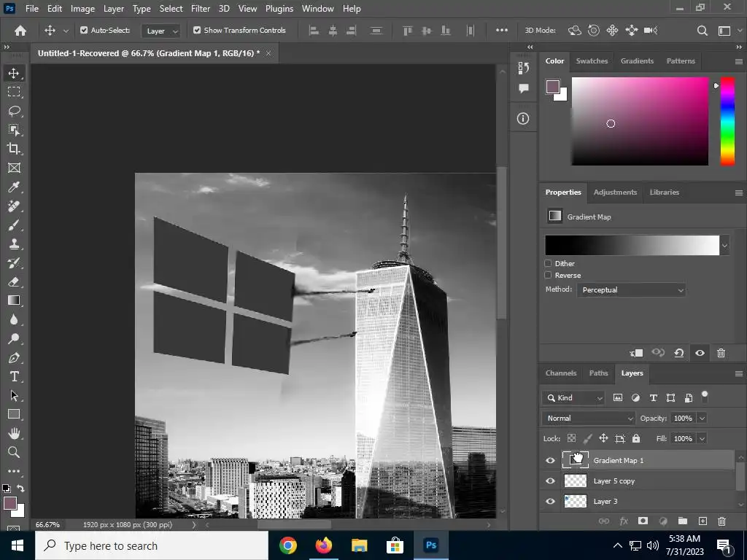Select the Eraser tool
Viewport: 747px width, 560px height.
14,281
